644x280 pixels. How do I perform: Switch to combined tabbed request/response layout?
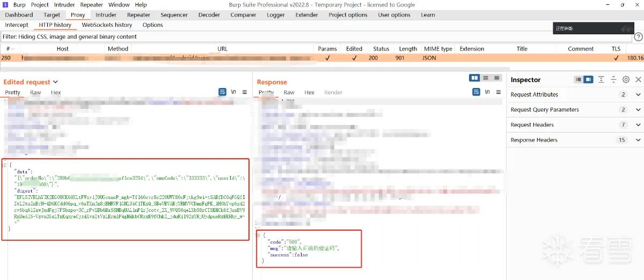point(496,78)
